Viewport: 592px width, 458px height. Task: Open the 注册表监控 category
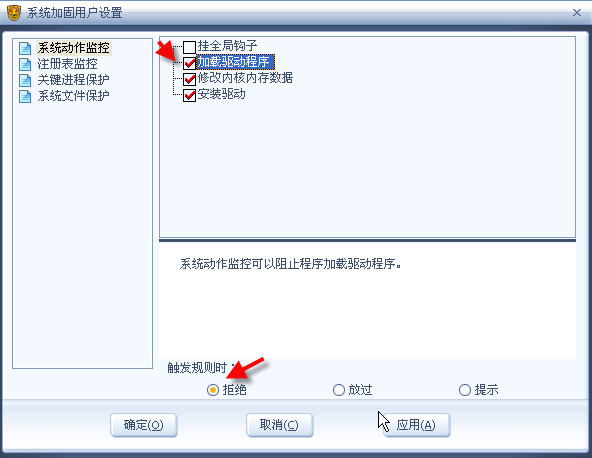(x=67, y=64)
